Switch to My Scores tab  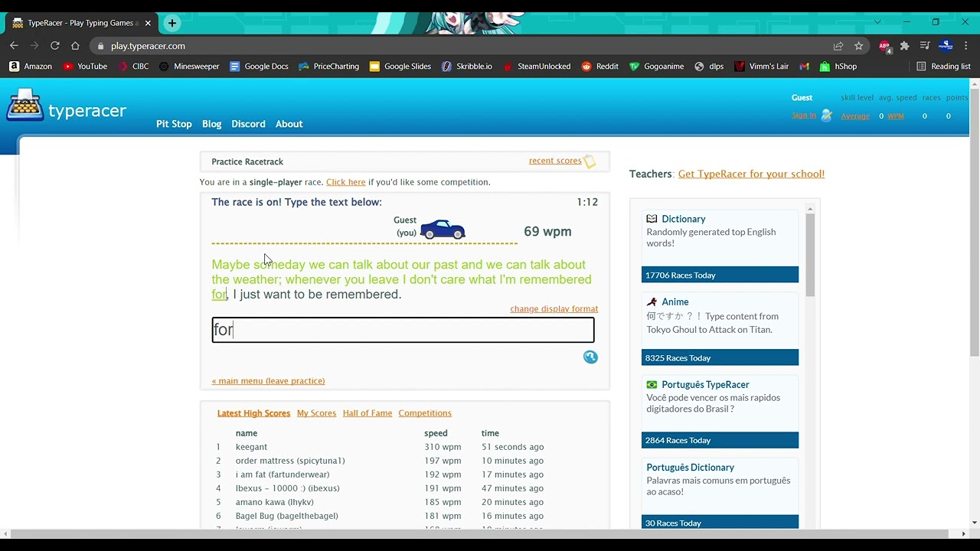click(x=316, y=413)
